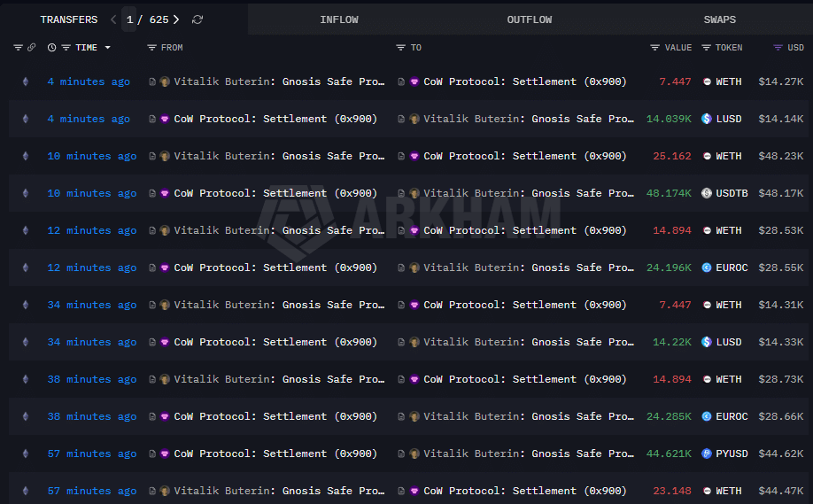Click the clock icon beside the TIME header
Viewport: 813px width, 504px height.
(51, 48)
